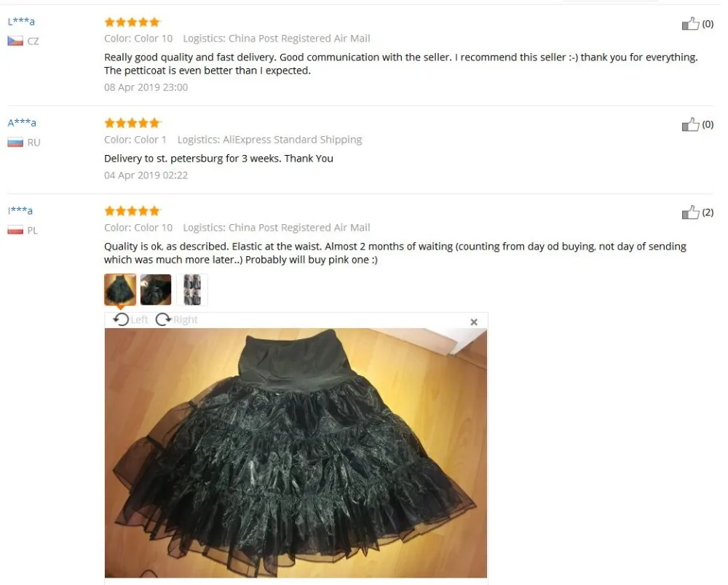Viewport: 728px width, 585px height.
Task: Click the five-star rating on I***a's review
Action: [132, 211]
